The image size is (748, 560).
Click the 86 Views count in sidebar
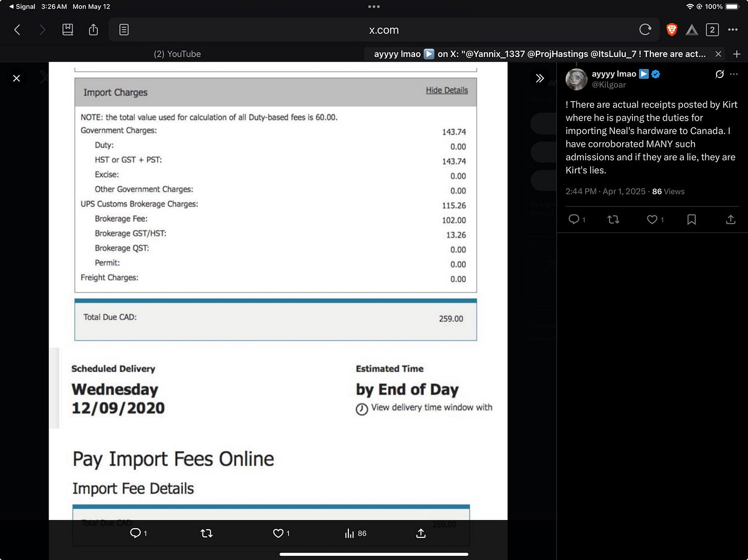[668, 191]
